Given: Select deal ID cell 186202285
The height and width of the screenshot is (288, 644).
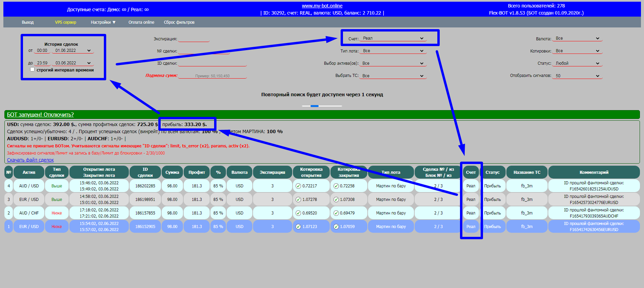Looking at the screenshot, I should (x=145, y=186).
